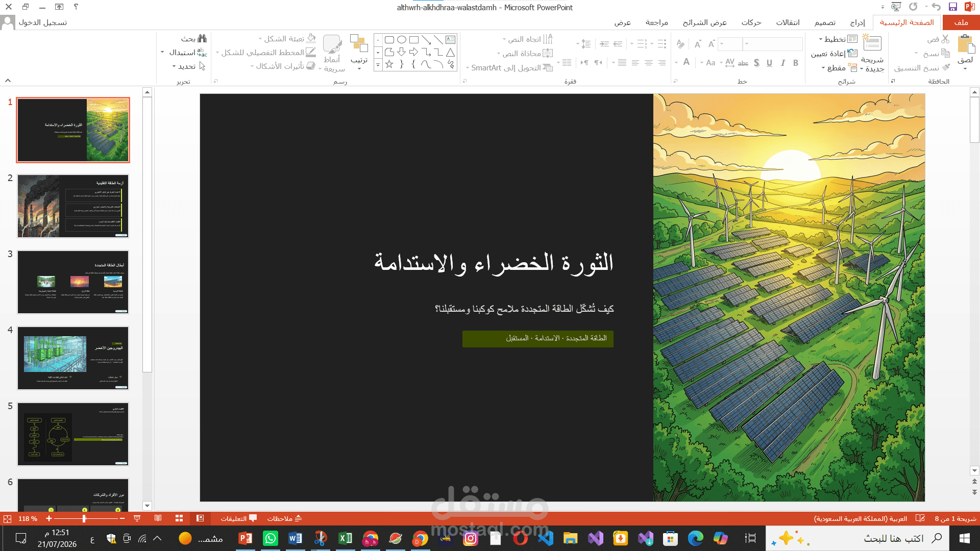
Task: Open Notes (ملاحظات) pane
Action: (x=285, y=518)
